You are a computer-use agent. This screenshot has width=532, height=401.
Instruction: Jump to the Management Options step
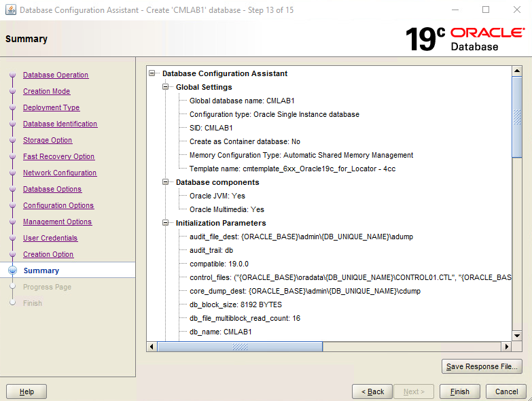point(57,222)
